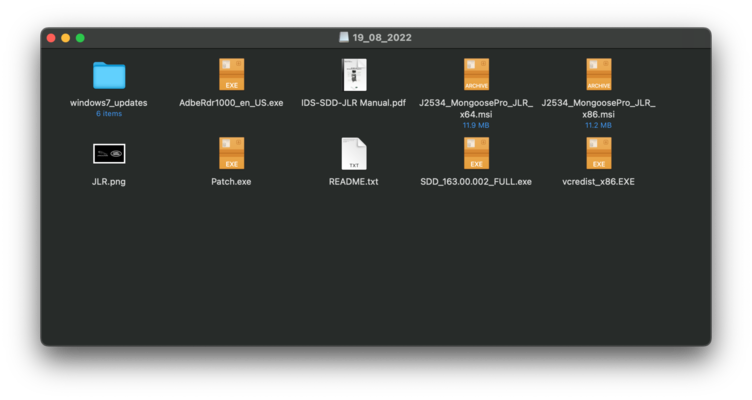752x400 pixels.
Task: Click the Patch.exe file name
Action: (x=231, y=182)
